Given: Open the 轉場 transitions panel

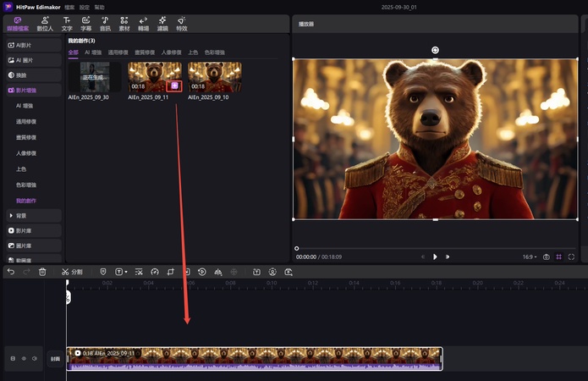Looking at the screenshot, I should (x=142, y=23).
